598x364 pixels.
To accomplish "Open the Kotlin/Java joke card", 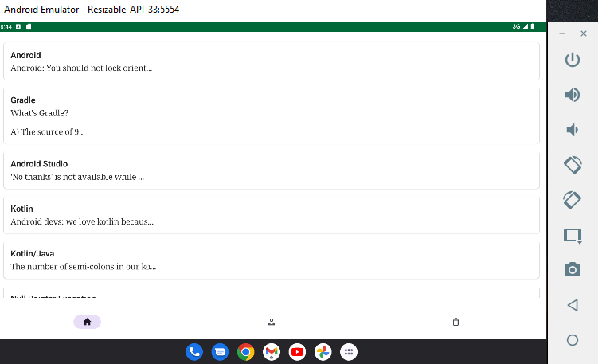I will [271, 260].
